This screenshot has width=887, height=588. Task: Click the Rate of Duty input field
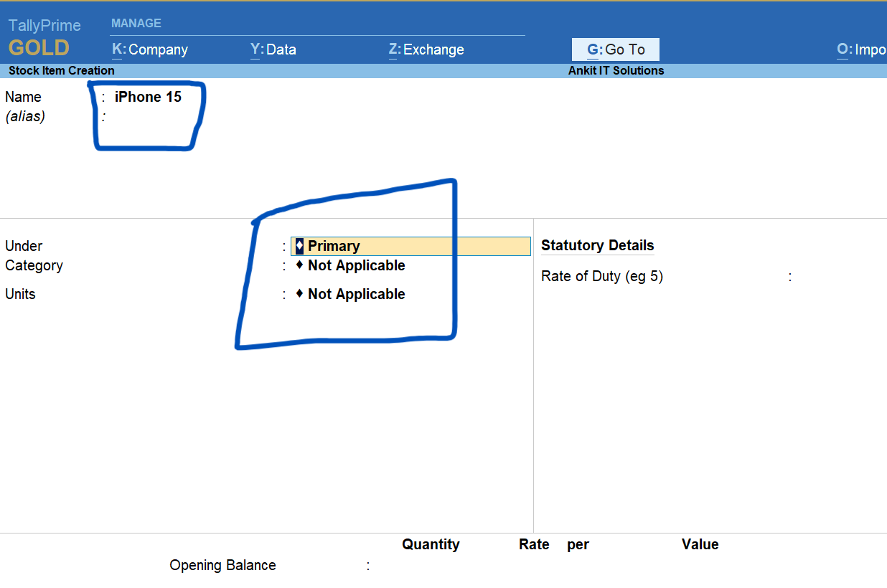840,276
